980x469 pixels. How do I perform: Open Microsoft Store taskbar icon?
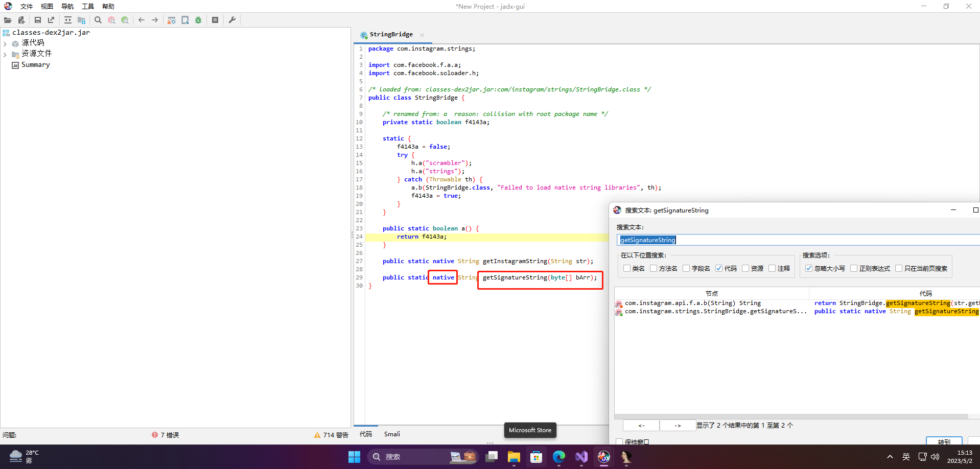click(536, 457)
